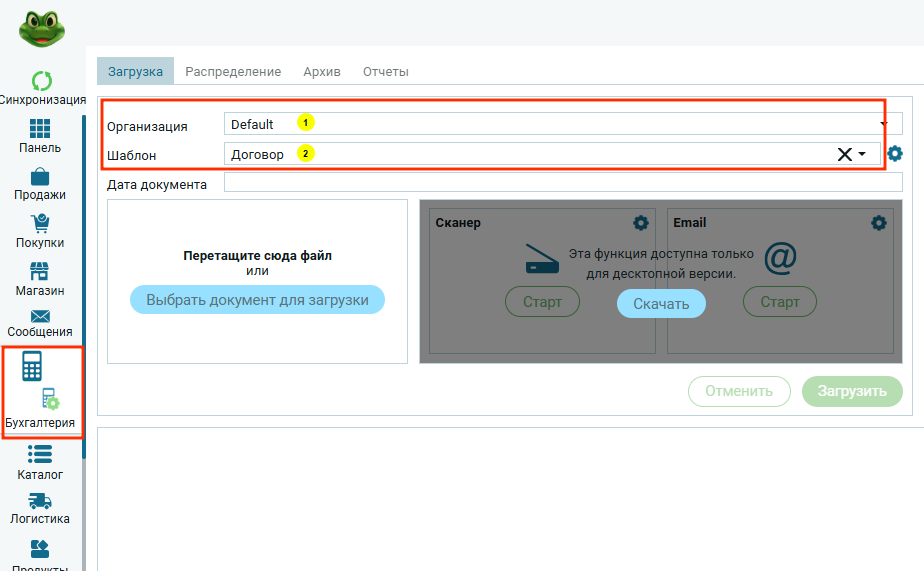Click Выбрать документ для загрузки button
Viewport: 924px width, 571px height.
(257, 300)
